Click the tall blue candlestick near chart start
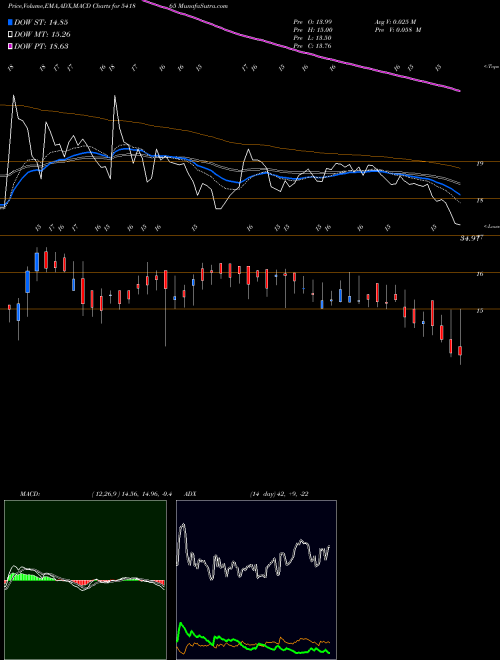This screenshot has height=660, width=500. click(x=28, y=282)
